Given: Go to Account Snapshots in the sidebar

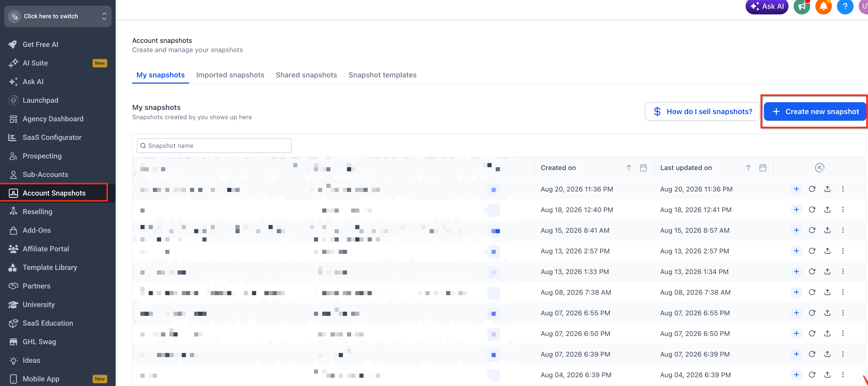Looking at the screenshot, I should 54,193.
